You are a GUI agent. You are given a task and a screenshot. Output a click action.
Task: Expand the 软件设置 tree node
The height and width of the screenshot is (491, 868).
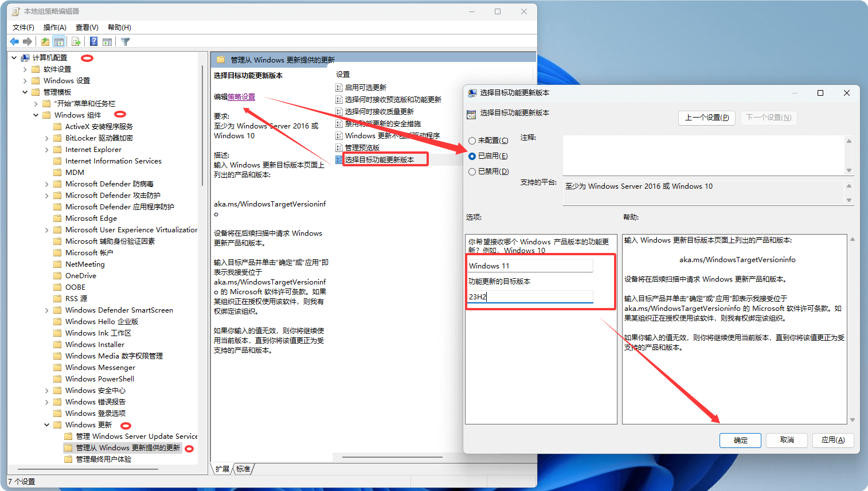25,69
